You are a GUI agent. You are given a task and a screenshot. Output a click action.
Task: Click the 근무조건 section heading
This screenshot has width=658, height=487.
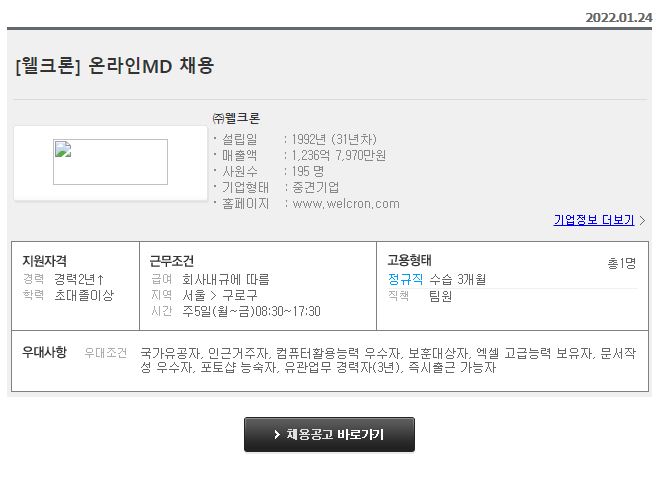[x=172, y=261]
